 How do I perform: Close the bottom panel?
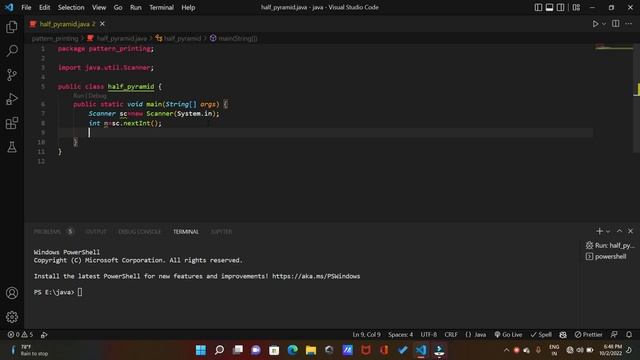tap(630, 231)
